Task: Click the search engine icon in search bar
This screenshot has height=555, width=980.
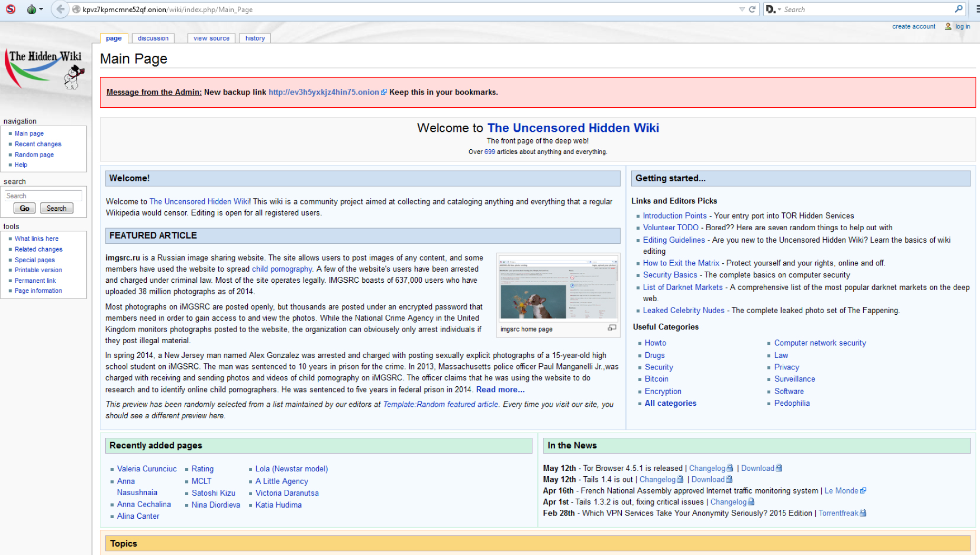Action: [x=770, y=9]
